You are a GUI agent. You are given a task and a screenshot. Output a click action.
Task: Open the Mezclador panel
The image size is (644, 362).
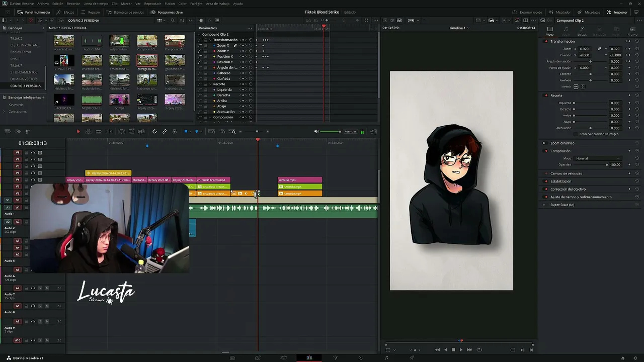coord(560,12)
